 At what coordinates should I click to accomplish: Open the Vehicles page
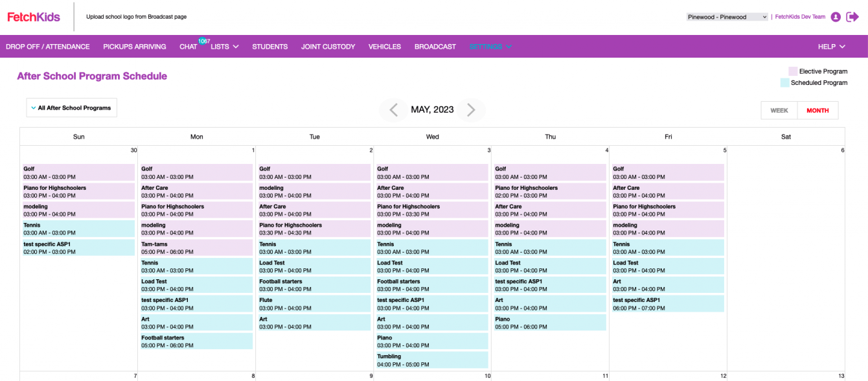point(385,47)
